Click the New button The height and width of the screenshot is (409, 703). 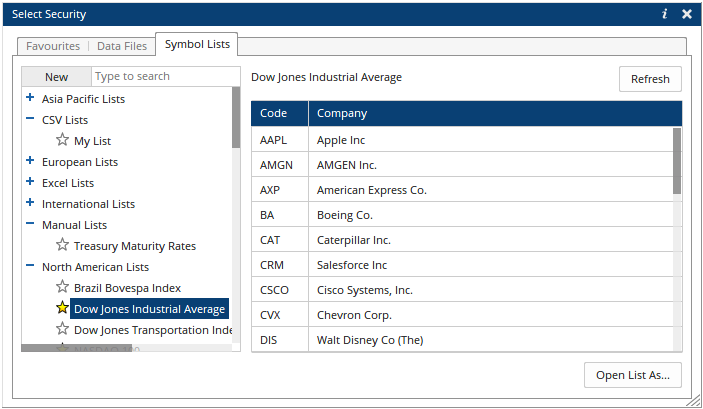56,77
